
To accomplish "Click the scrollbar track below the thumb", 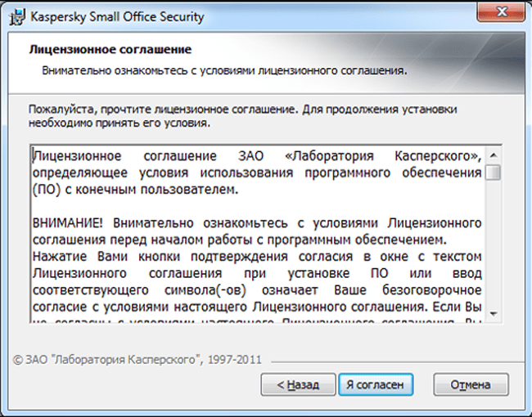I will (493, 245).
